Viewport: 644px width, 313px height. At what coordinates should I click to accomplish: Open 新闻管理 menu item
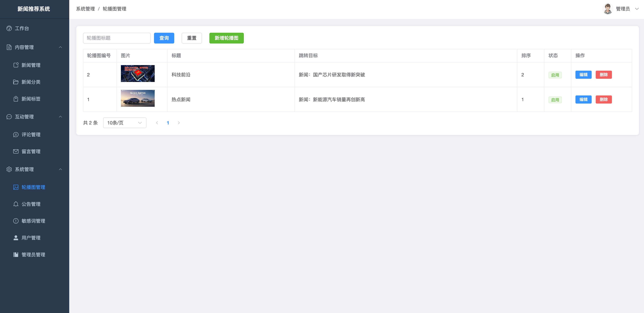click(34, 65)
